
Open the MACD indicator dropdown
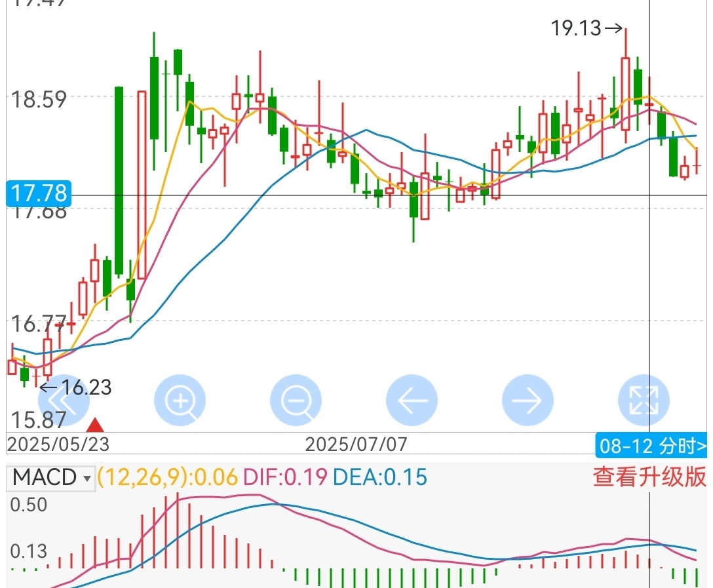click(51, 478)
